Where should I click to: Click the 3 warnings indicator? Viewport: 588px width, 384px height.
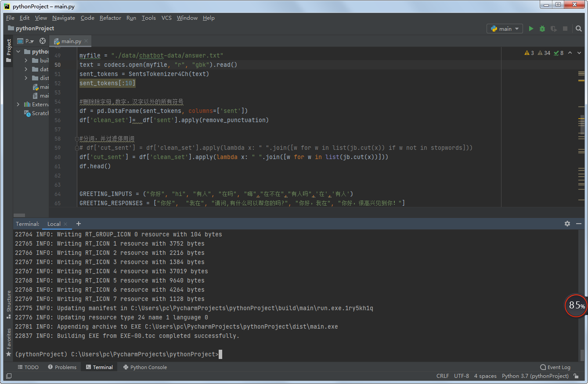[x=529, y=53]
